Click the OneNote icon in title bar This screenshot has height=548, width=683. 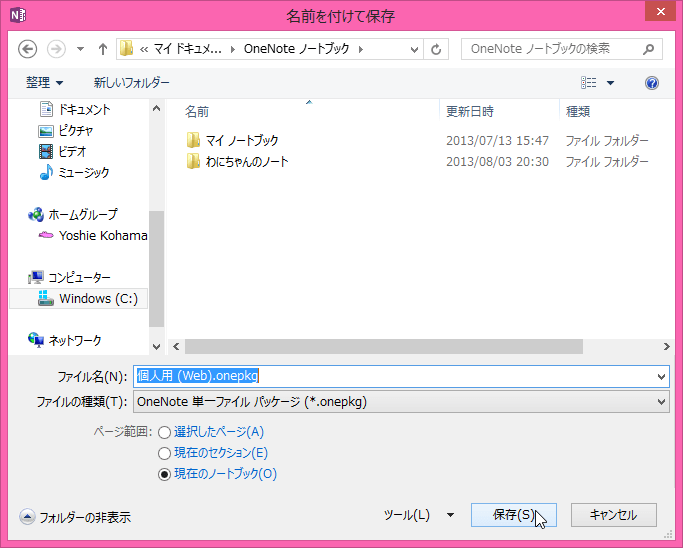coord(18,15)
